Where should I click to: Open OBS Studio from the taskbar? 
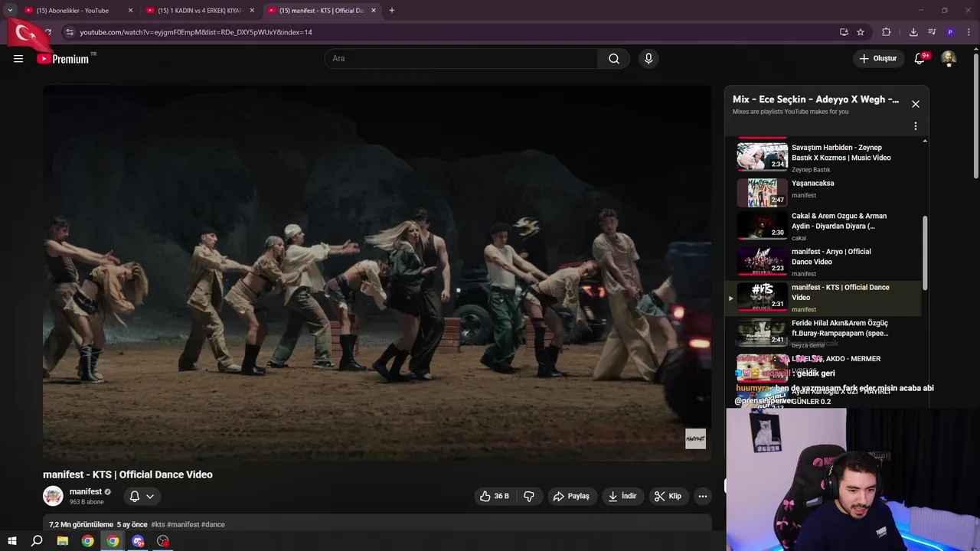[x=163, y=541]
